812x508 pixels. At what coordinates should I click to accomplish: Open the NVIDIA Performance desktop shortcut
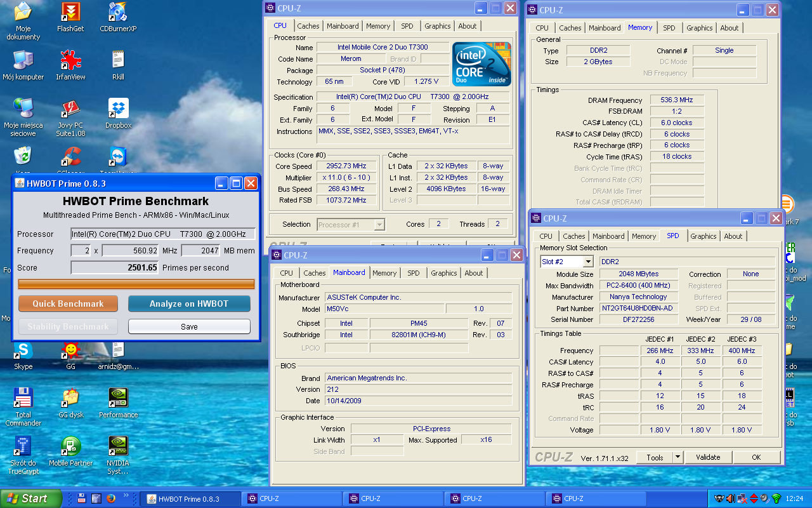(x=118, y=398)
